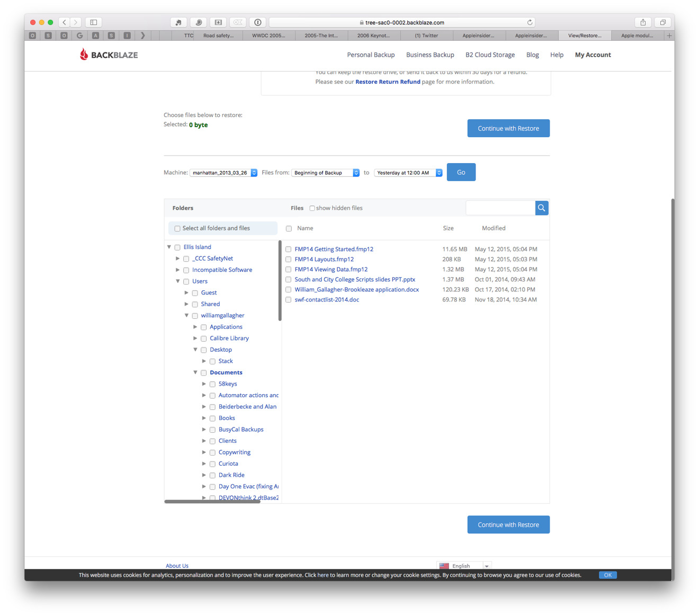
Task: Click the Go button
Action: point(461,172)
